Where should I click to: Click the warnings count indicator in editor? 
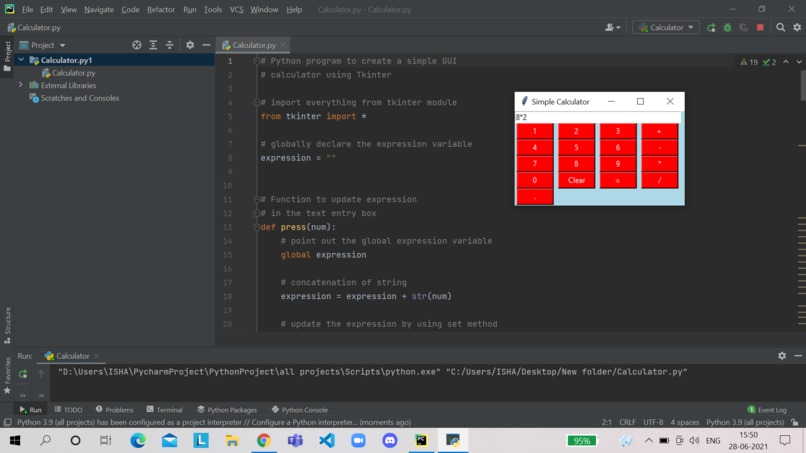749,62
